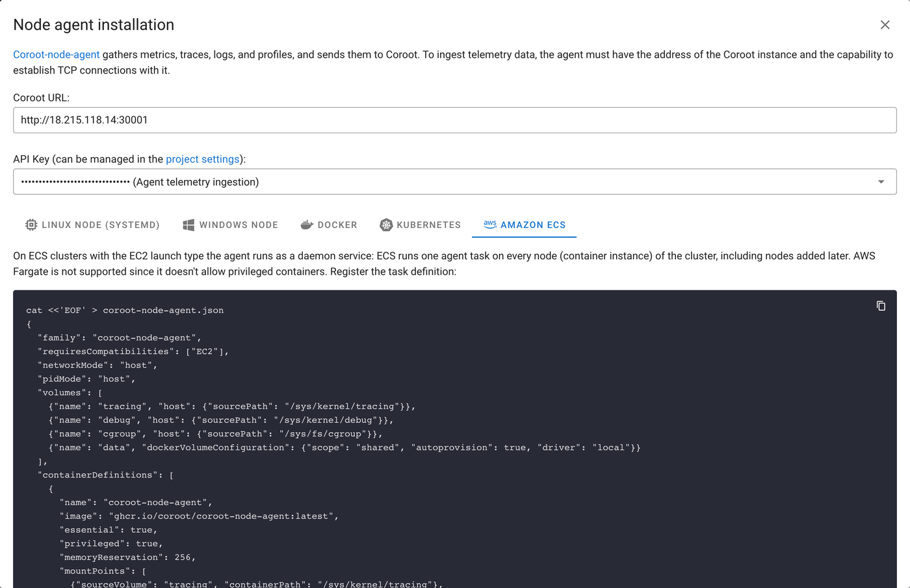Click the "networkMode": "host" code line

tap(97, 365)
